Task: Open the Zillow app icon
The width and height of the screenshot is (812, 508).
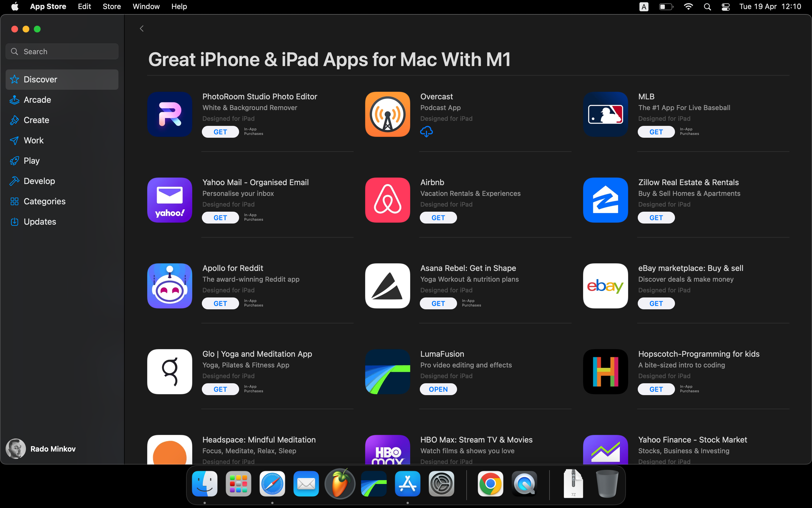Action: (605, 200)
